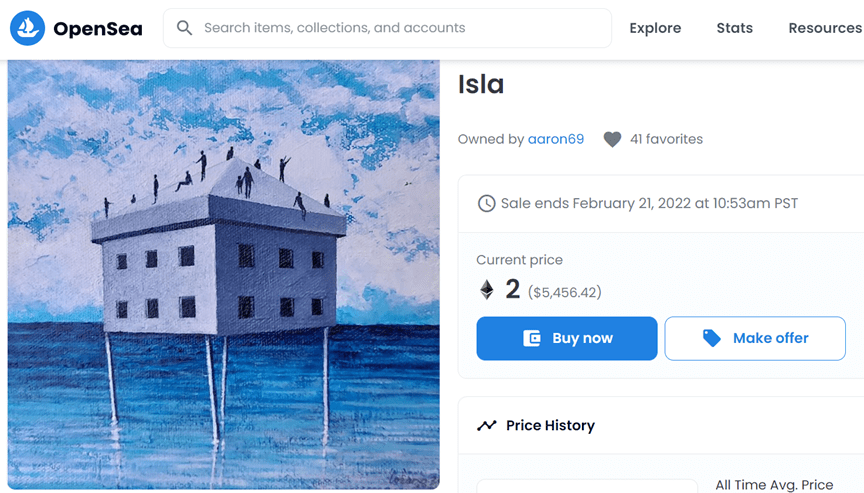The image size is (864, 493).
Task: Open owner profile aaron69
Action: click(x=556, y=139)
